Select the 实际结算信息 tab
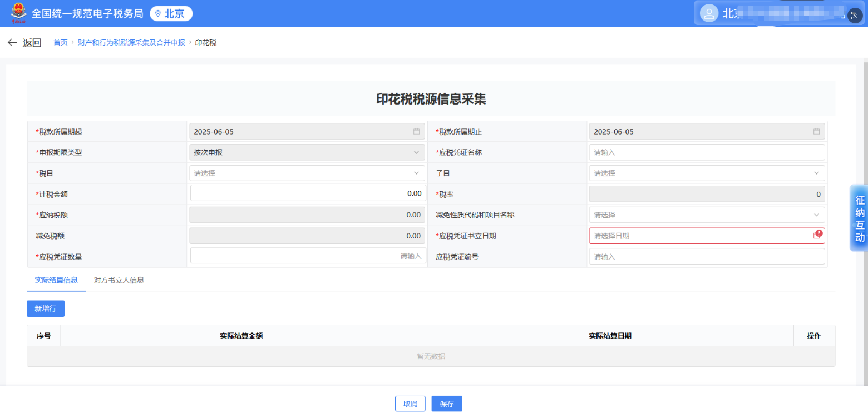Image resolution: width=868 pixels, height=413 pixels. [56, 280]
